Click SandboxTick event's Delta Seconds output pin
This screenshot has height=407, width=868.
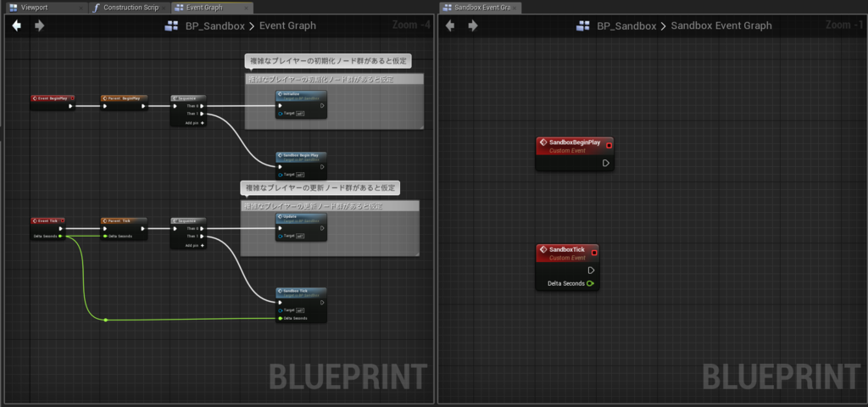tap(590, 283)
